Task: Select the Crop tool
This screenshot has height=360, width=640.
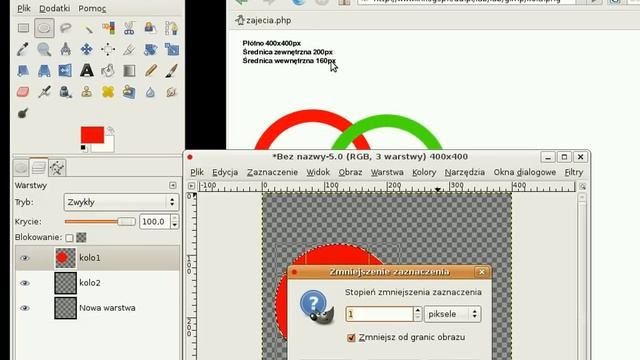Action: (129, 49)
